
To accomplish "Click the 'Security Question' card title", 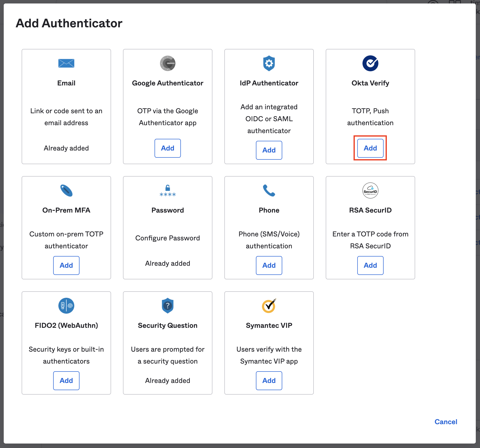I will [168, 326].
